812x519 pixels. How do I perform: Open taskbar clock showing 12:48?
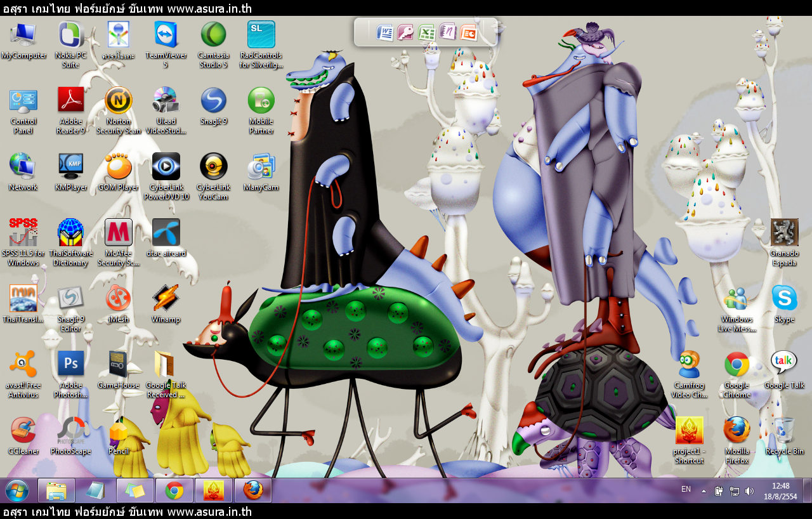(x=780, y=490)
